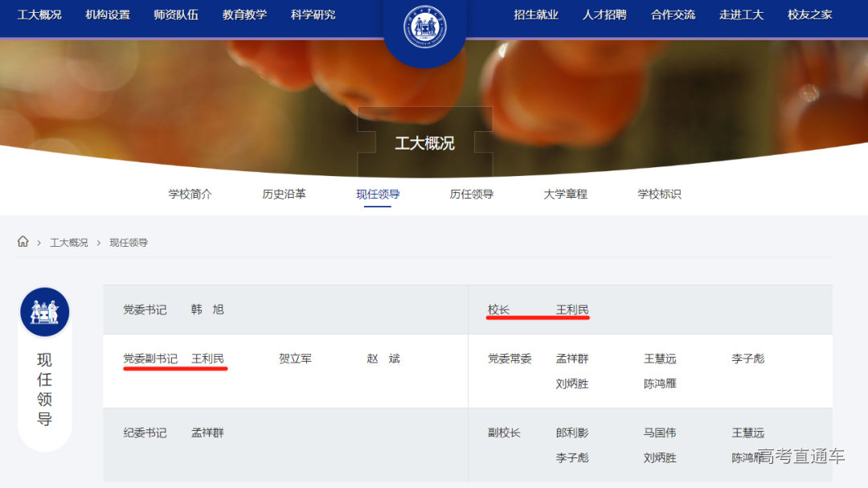This screenshot has width=868, height=488.
Task: Open vice president 马国伟's profile
Action: click(660, 433)
